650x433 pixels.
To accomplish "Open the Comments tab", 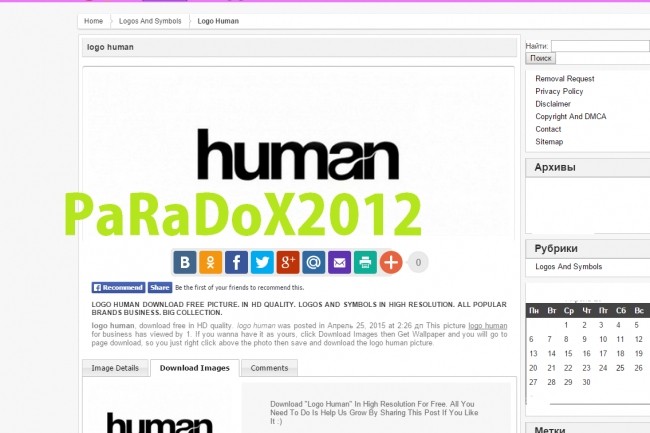I will pyautogui.click(x=269, y=368).
